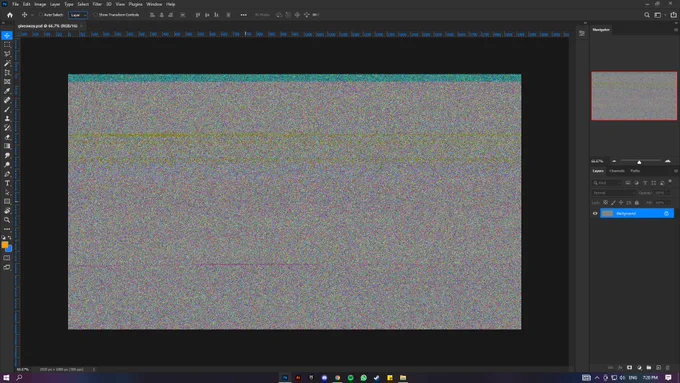Viewport: 680px width, 383px height.
Task: Go to the Home screen
Action: coord(10,15)
